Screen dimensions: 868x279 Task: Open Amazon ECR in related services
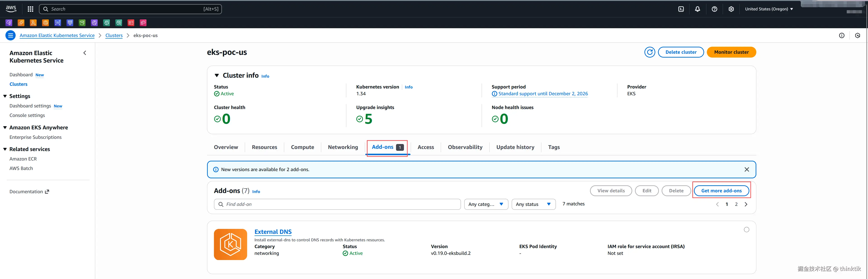click(23, 159)
